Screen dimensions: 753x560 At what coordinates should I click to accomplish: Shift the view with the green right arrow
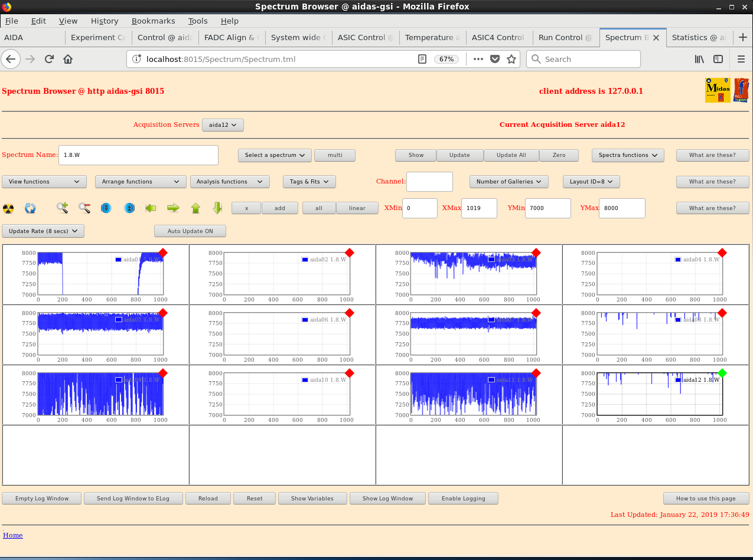[x=173, y=208]
